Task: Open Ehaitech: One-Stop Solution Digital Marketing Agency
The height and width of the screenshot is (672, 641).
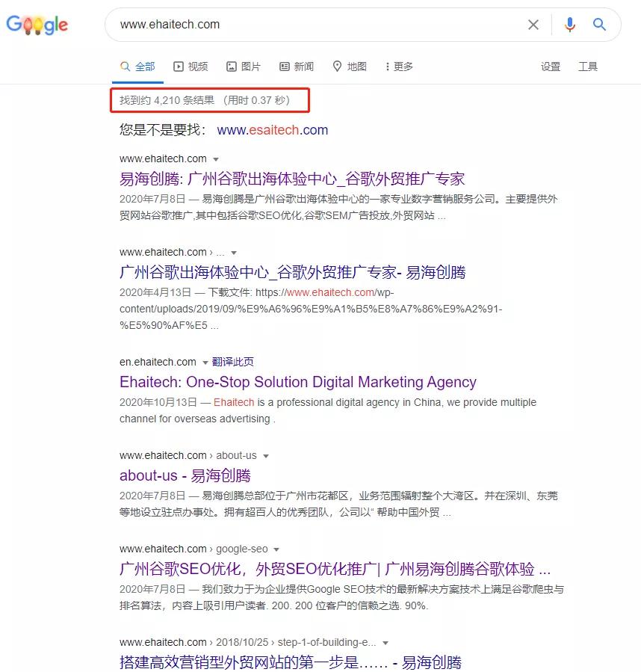Action: tap(298, 382)
